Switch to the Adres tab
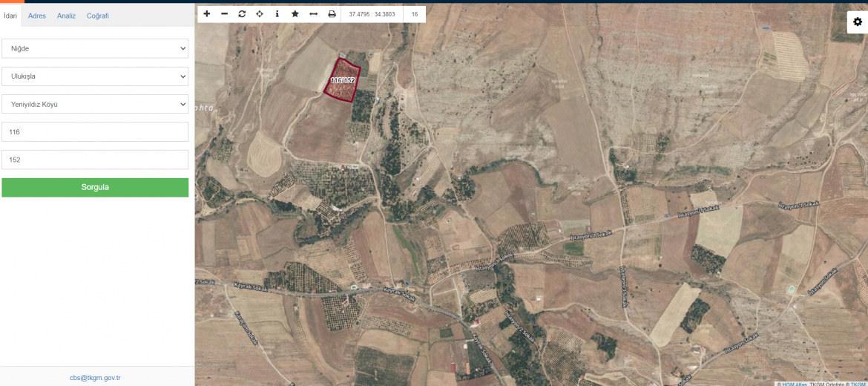Viewport: 868px width, 386px height. (37, 16)
